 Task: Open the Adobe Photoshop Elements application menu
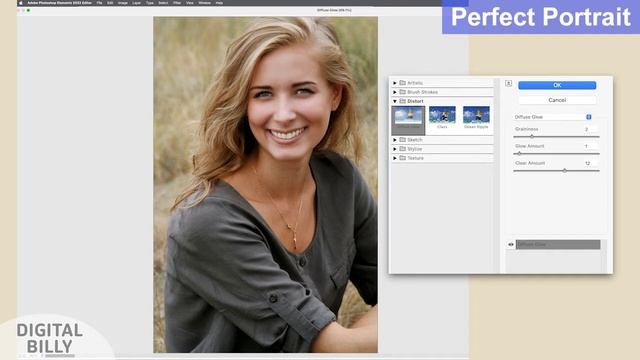point(59,3)
